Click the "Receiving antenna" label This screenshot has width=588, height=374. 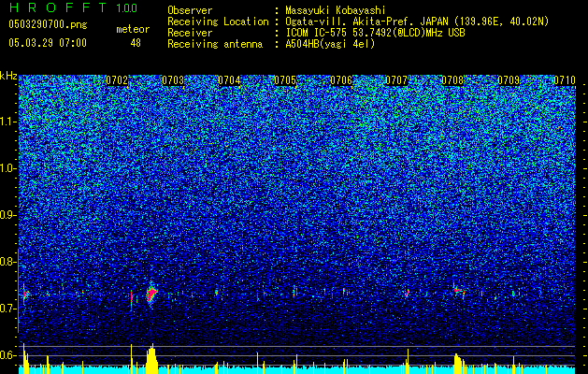215,44
